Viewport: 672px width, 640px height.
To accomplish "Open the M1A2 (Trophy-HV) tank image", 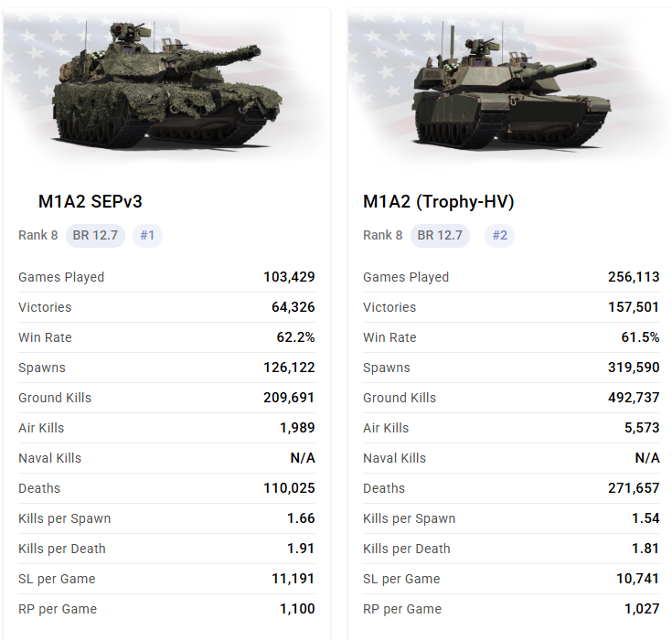I will pos(510,86).
